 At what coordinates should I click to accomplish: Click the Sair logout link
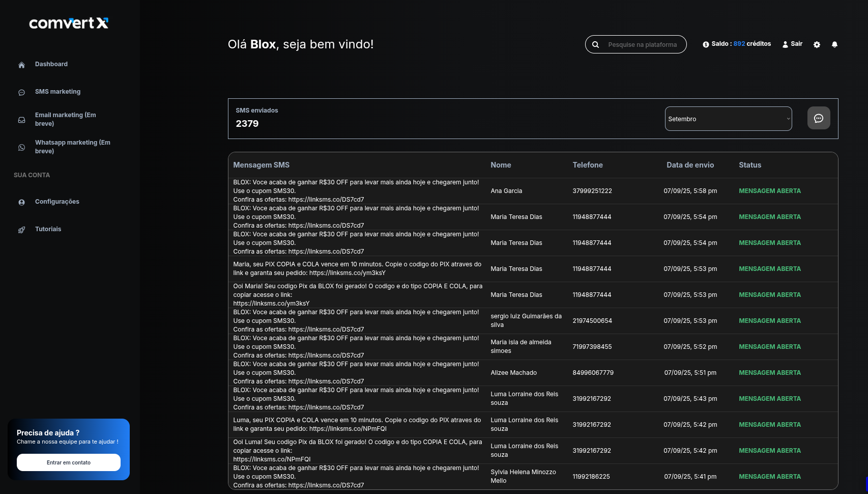[796, 44]
